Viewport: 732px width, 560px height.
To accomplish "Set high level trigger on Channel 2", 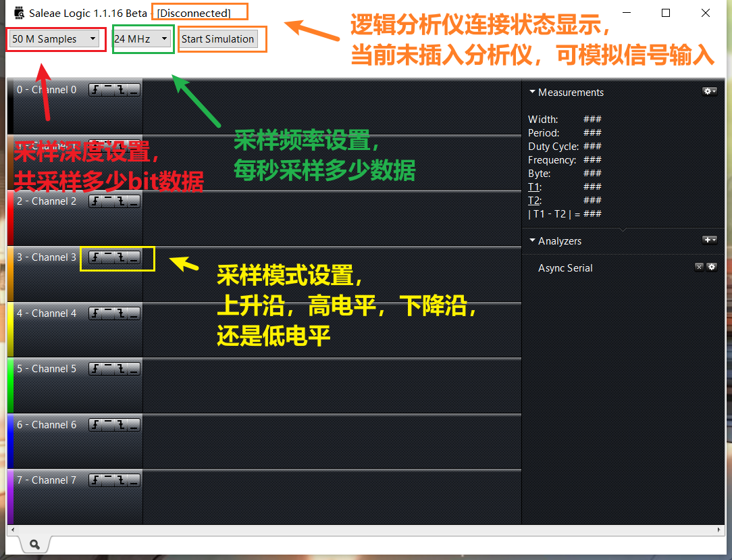I will click(x=107, y=201).
